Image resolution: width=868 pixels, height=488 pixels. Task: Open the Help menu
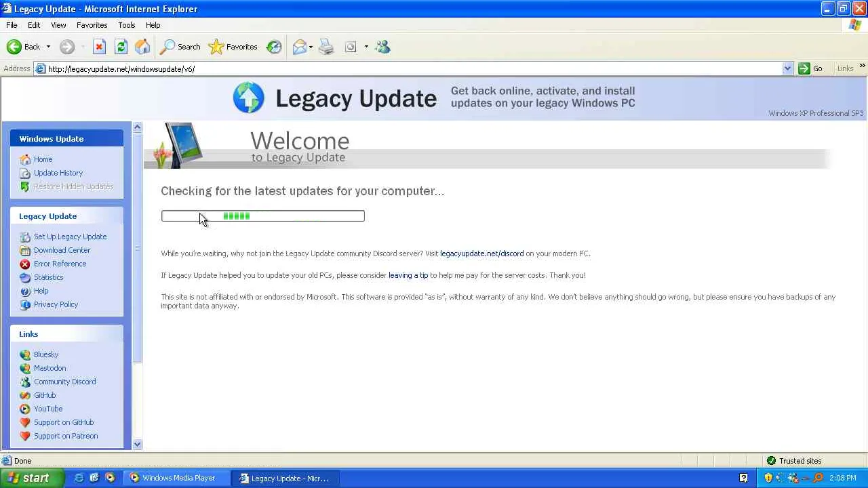[x=153, y=25]
